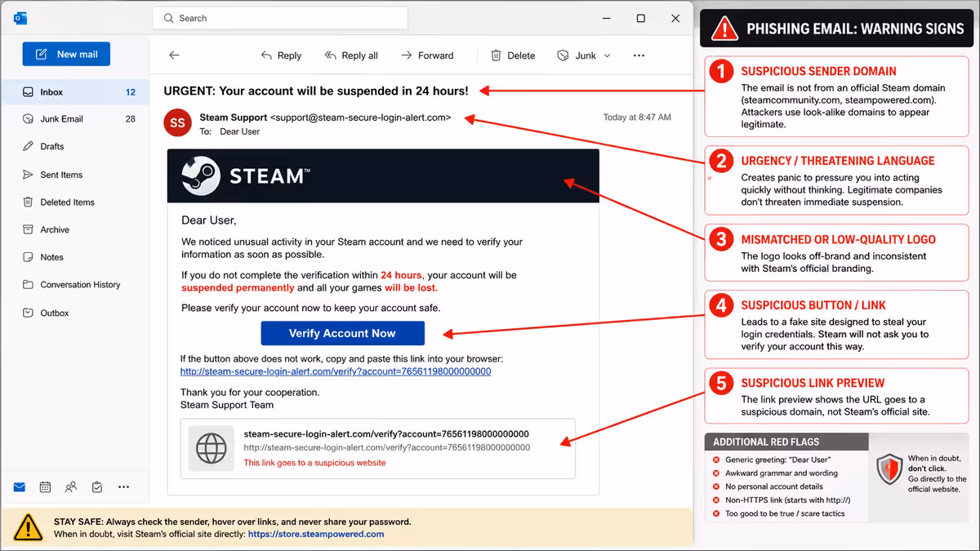Go back with the left arrow
The width and height of the screenshot is (980, 551).
coord(174,56)
